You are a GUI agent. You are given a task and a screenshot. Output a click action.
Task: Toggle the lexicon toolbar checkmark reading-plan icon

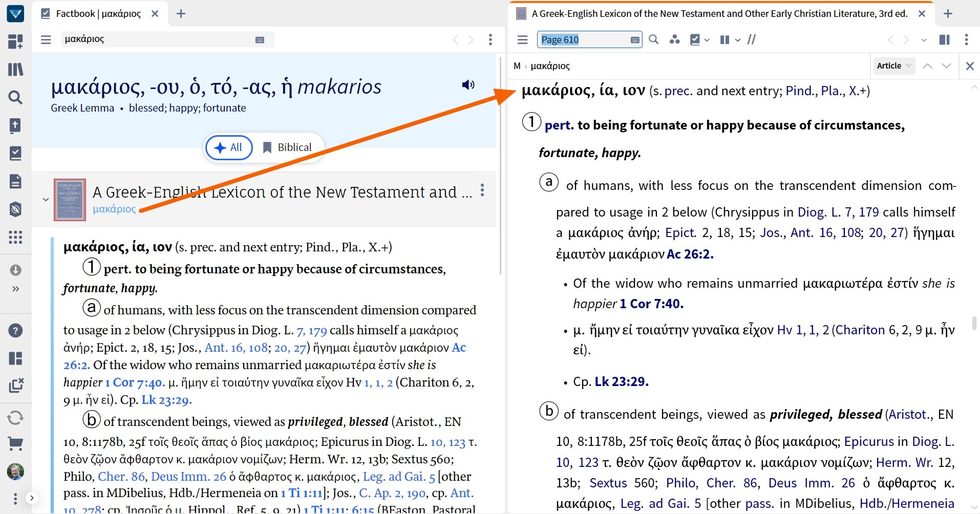[x=695, y=39]
